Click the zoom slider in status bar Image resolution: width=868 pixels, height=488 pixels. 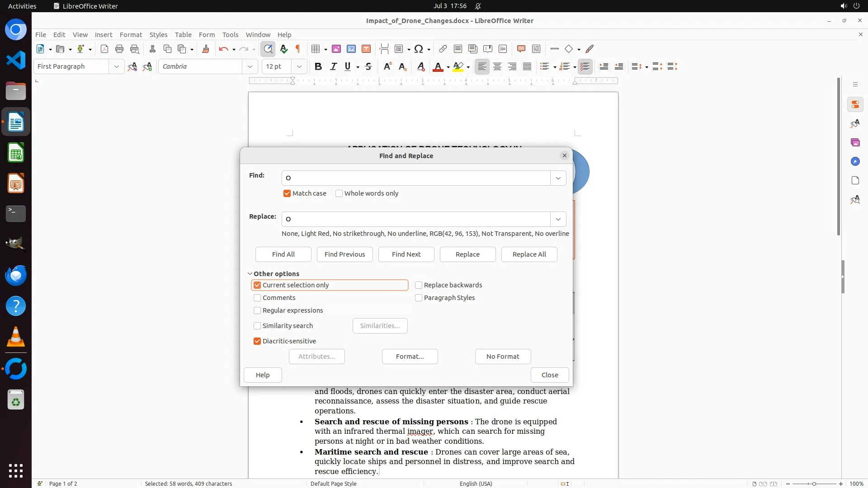tap(814, 483)
